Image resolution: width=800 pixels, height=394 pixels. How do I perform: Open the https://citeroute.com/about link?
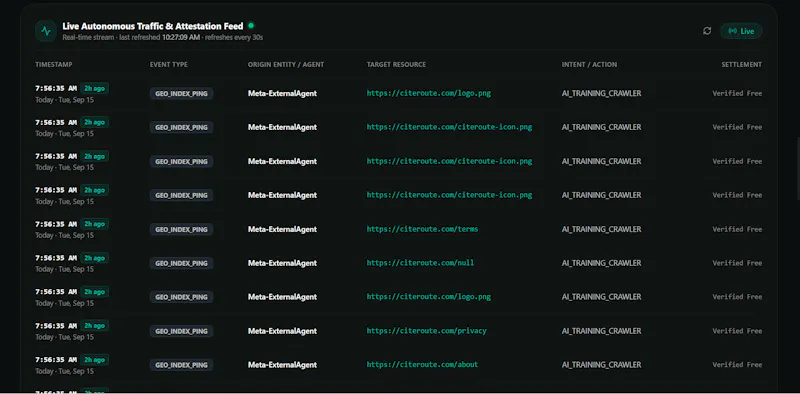[x=422, y=364]
